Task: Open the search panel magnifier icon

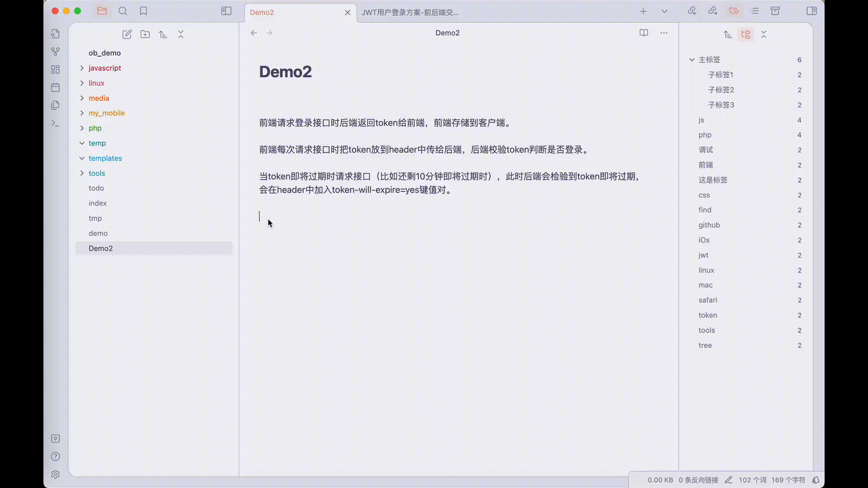Action: tap(123, 11)
